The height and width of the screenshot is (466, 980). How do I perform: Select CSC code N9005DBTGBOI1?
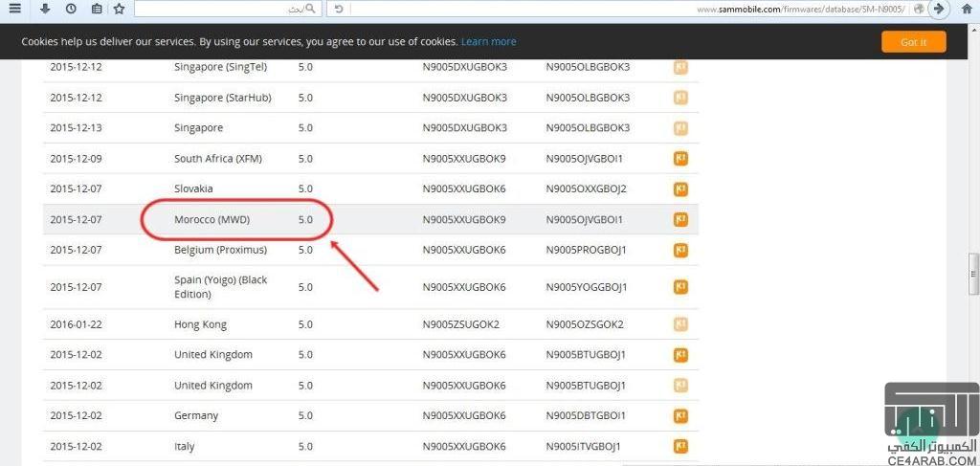pyautogui.click(x=586, y=415)
